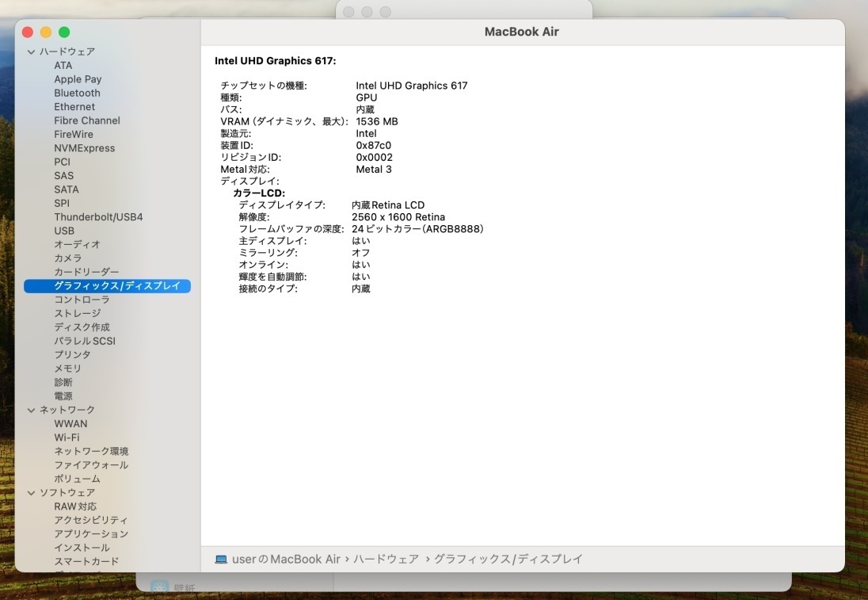Select メモリ in the hardware list
The height and width of the screenshot is (600, 868).
tap(68, 369)
